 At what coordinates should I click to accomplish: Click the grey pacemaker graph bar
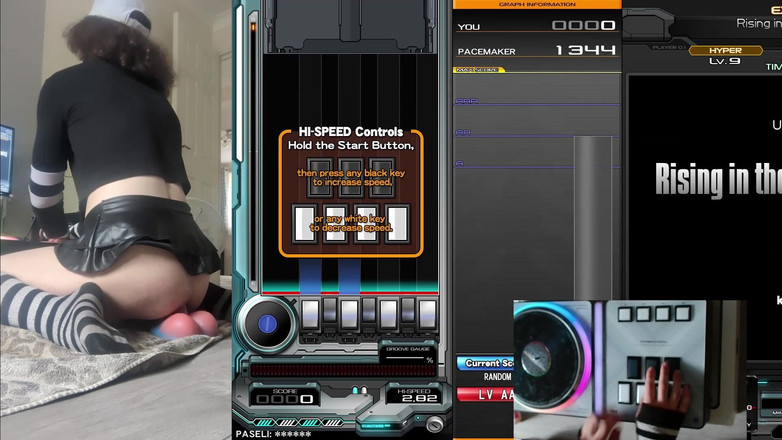592,218
